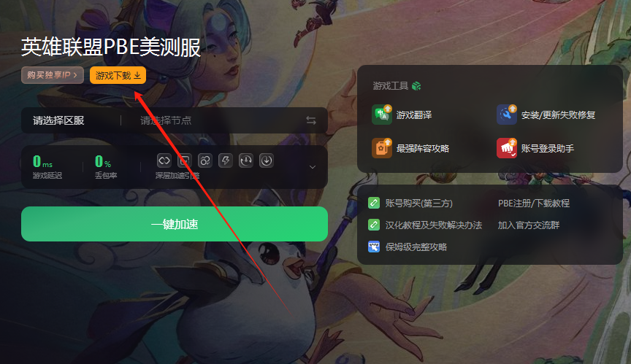Open the 请选择区服 server selector
The image size is (631, 364).
click(x=58, y=120)
